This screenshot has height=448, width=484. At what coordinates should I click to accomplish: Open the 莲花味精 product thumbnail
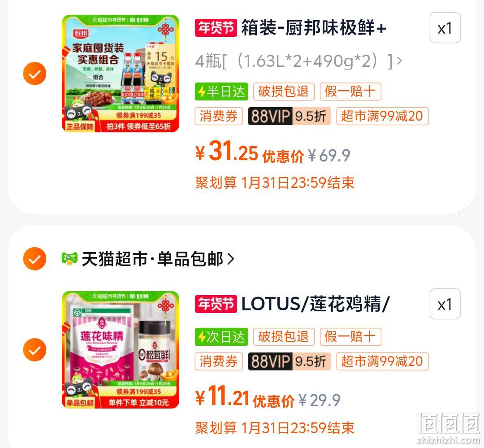121,350
